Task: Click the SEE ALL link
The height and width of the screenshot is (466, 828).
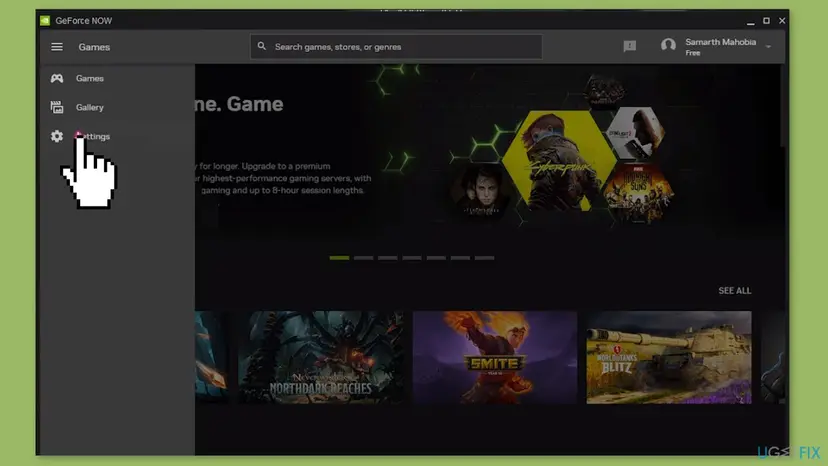Action: click(735, 291)
